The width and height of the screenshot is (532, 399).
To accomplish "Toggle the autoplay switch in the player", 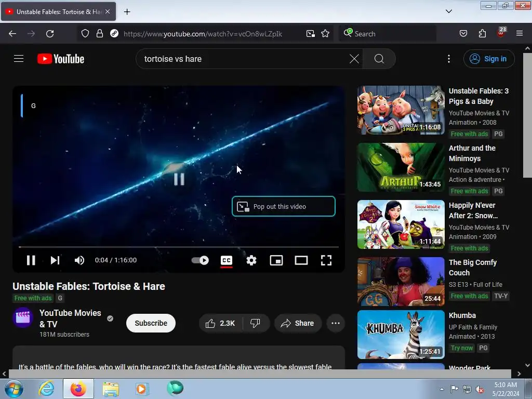I will click(x=200, y=260).
